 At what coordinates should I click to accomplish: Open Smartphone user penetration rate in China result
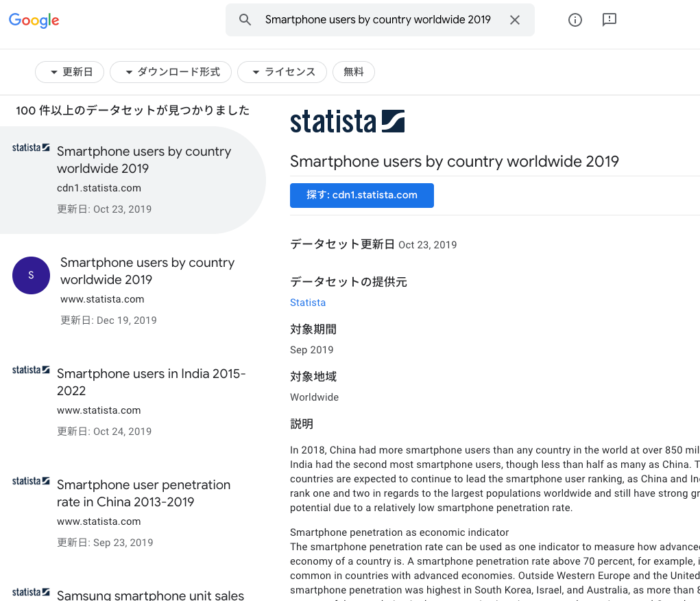pyautogui.click(x=133, y=513)
